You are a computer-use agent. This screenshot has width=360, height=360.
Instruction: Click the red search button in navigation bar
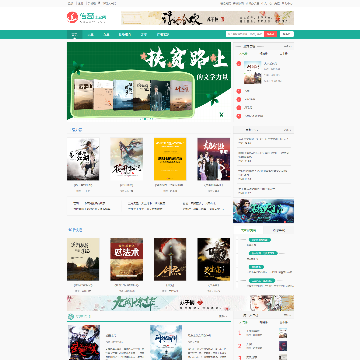coord(271,34)
